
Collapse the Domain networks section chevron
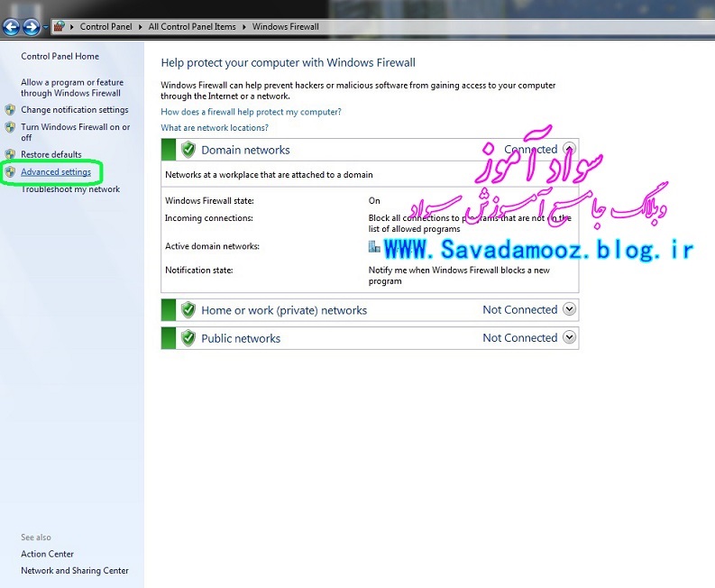(569, 149)
